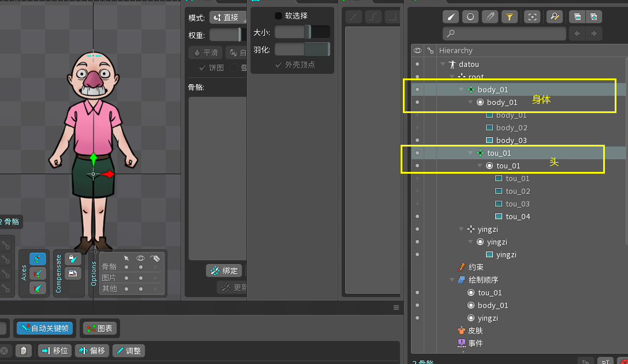Click the paperclip icon in tree toolbar
The image size is (628, 364).
(x=489, y=17)
